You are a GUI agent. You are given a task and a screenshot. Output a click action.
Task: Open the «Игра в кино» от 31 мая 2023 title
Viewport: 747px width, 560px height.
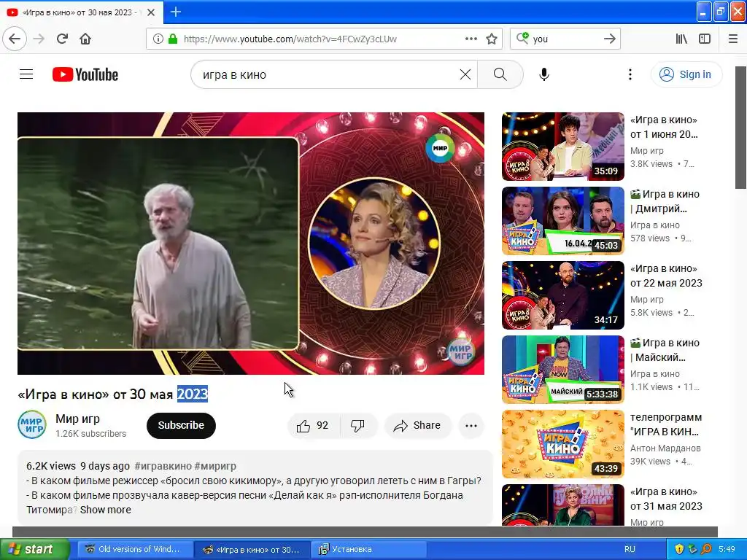[x=666, y=499]
